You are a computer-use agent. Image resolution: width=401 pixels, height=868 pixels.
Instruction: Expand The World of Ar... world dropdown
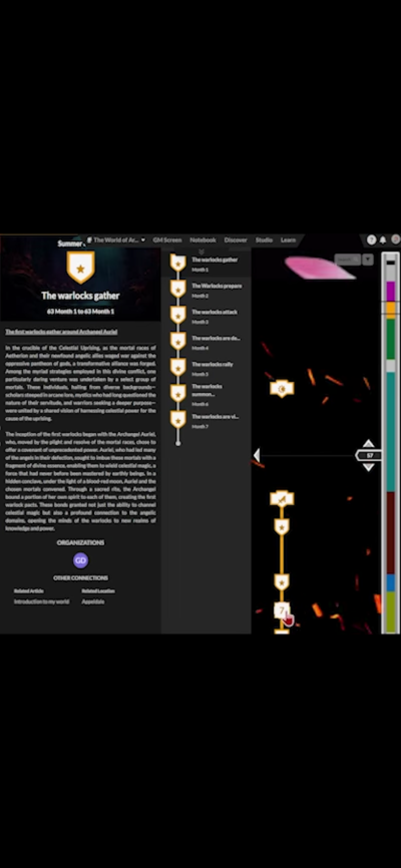click(117, 240)
